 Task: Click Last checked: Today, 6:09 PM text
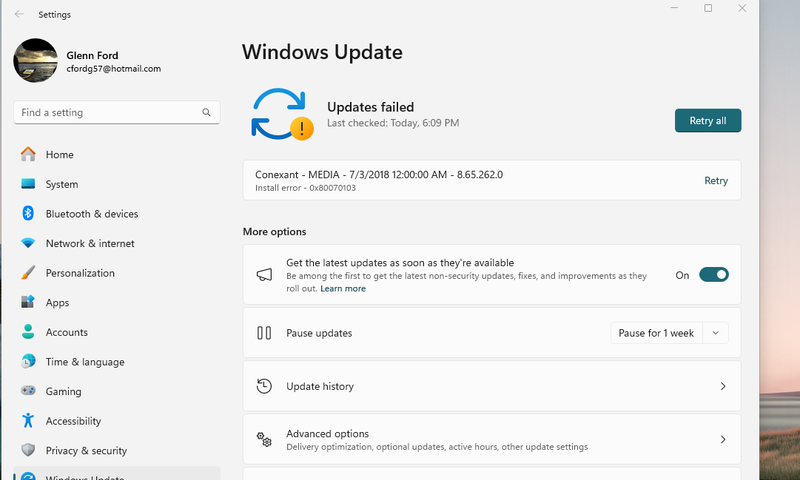click(x=393, y=122)
